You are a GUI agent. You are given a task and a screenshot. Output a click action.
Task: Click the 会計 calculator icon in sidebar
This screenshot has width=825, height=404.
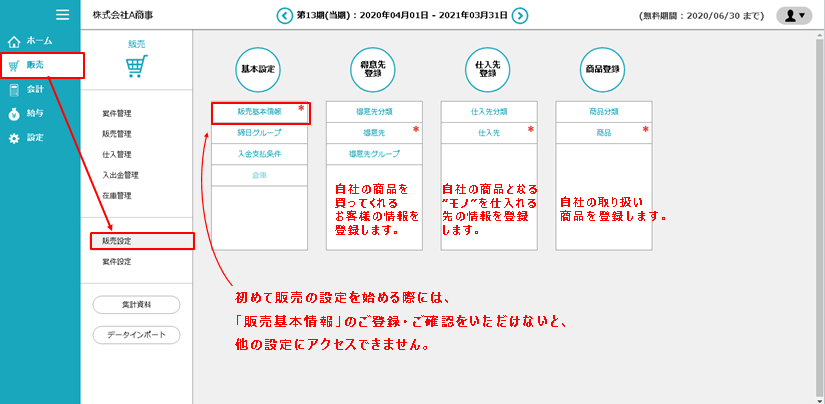point(14,90)
